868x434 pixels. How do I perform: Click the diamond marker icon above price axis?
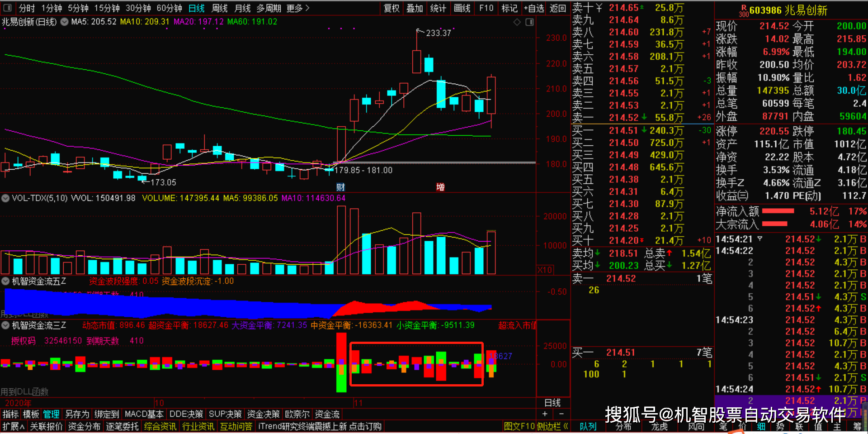pyautogui.click(x=517, y=22)
